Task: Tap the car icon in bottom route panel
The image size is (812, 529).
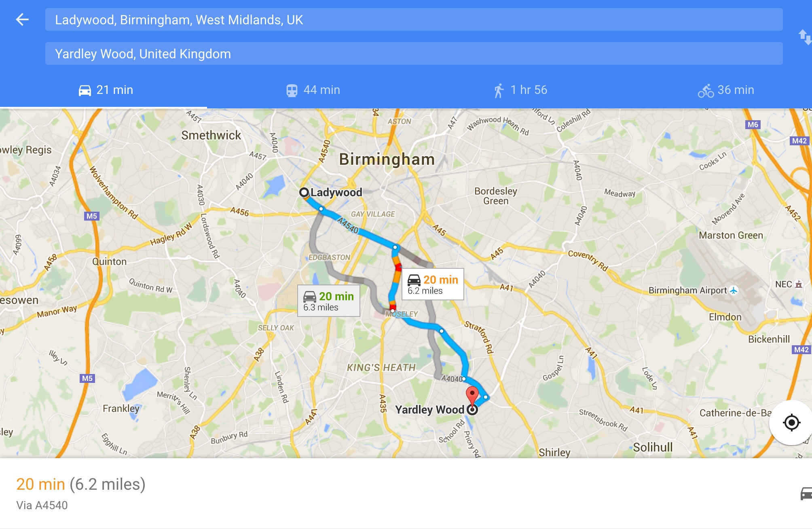Action: tap(806, 494)
